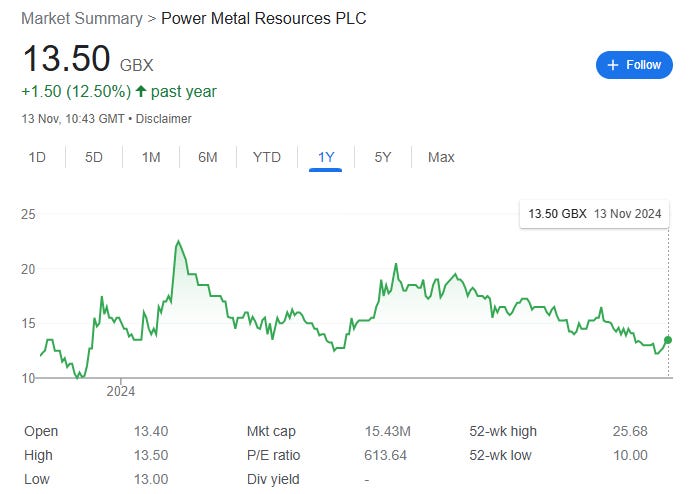Click the P/E ratio value 613.64
Image resolution: width=694 pixels, height=494 pixels.
coord(386,455)
